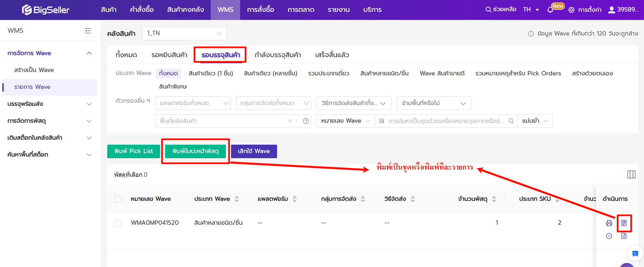Image resolution: width=644 pixels, height=267 pixels.
Task: Click the cancel Wave button
Action: coord(254,151)
